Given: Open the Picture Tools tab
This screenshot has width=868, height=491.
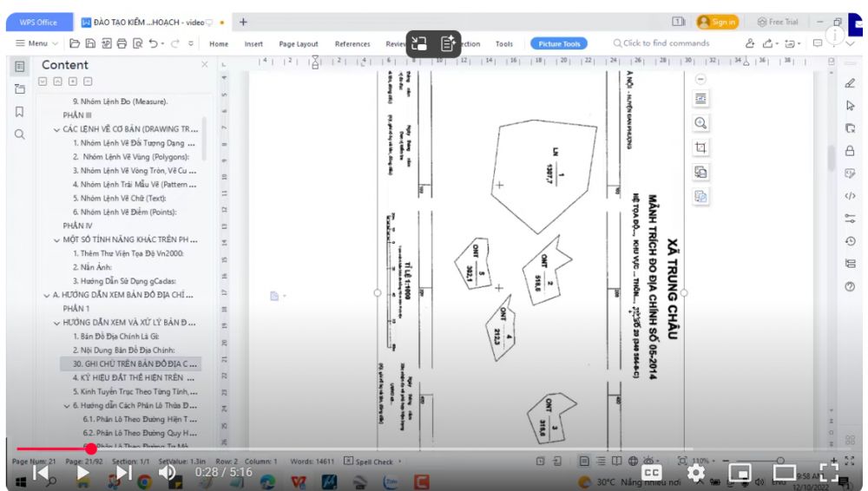Looking at the screenshot, I should tap(558, 43).
